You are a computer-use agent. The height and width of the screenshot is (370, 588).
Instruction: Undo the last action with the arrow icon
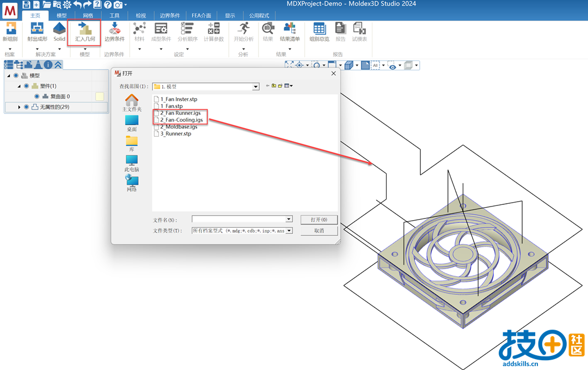(x=77, y=4)
